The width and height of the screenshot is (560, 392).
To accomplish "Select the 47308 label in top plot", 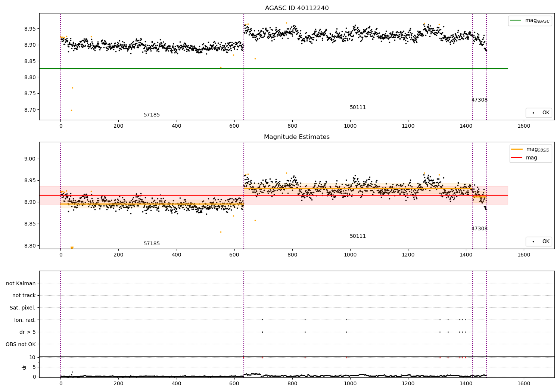I will tap(479, 100).
